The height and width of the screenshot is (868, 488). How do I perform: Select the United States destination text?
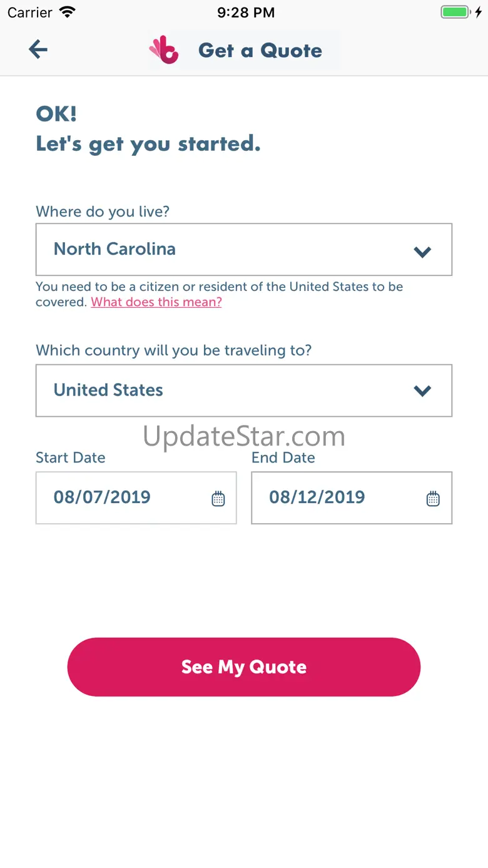(x=108, y=390)
